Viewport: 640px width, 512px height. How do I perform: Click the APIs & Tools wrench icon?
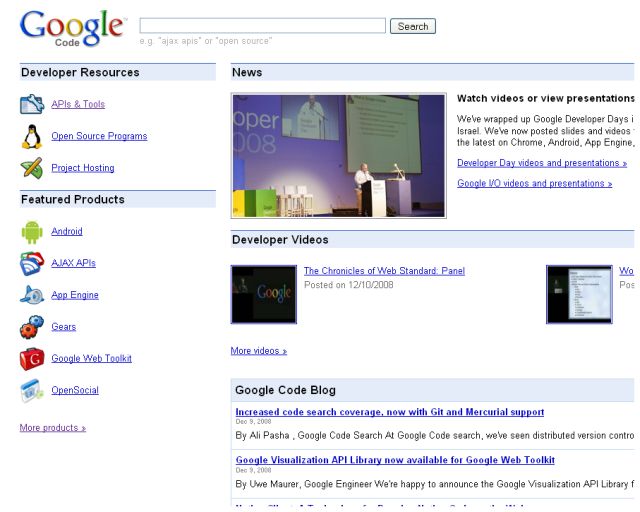click(x=32, y=104)
